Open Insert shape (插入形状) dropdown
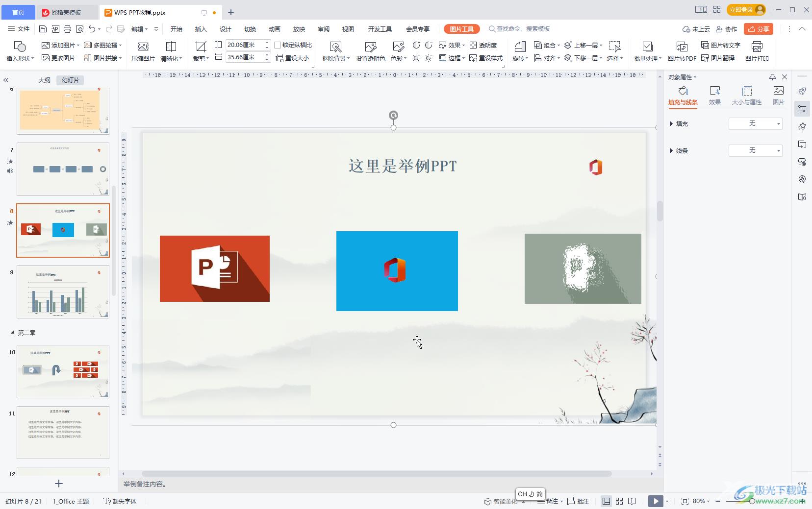The height and width of the screenshot is (509, 812). pyautogui.click(x=20, y=58)
